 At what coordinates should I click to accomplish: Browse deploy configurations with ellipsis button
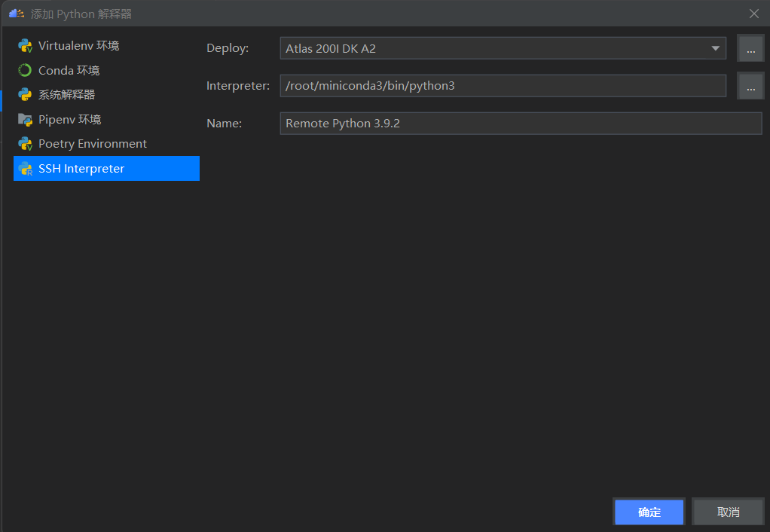(x=750, y=49)
